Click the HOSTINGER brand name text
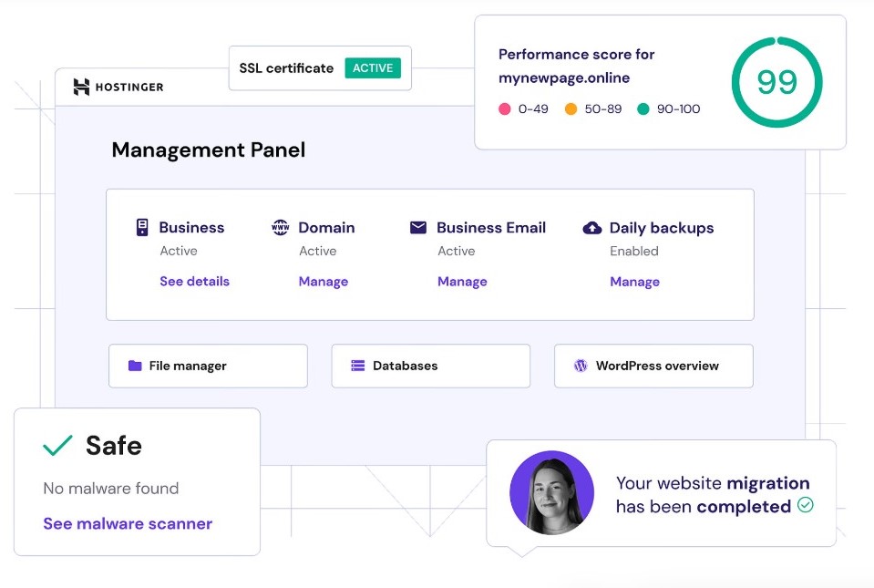The image size is (874, 588). pos(129,87)
